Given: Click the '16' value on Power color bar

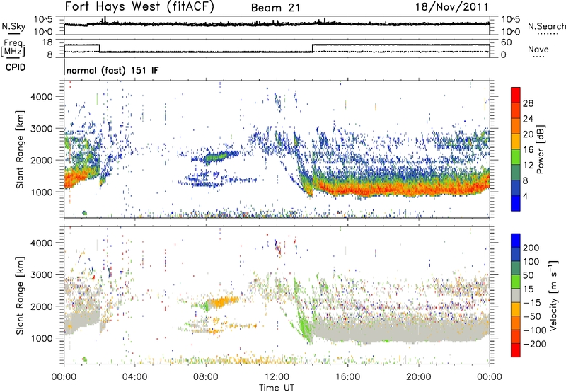Looking at the screenshot, I should tap(528, 150).
